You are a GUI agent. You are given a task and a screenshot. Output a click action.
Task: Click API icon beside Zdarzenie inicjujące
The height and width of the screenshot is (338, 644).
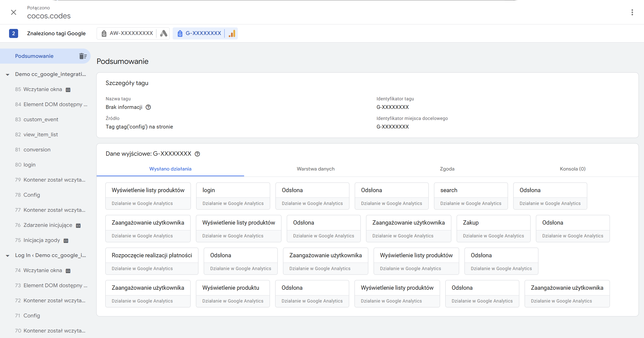pyautogui.click(x=78, y=226)
